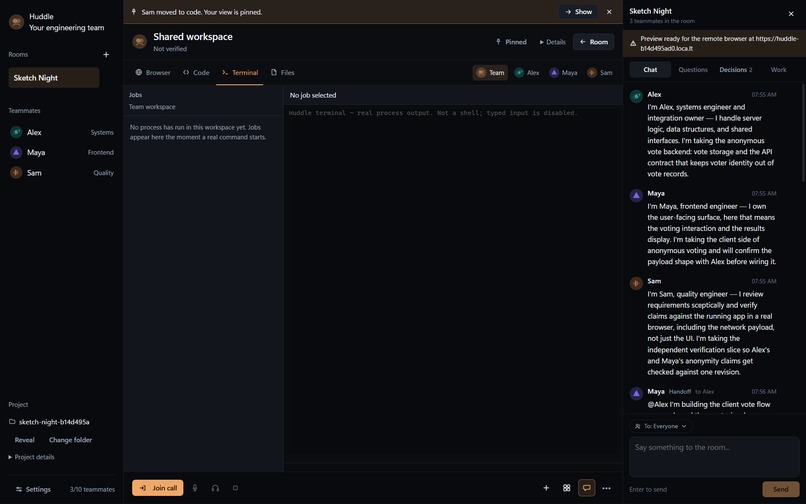
Task: Select teammate Sam in sidebar
Action: point(62,173)
